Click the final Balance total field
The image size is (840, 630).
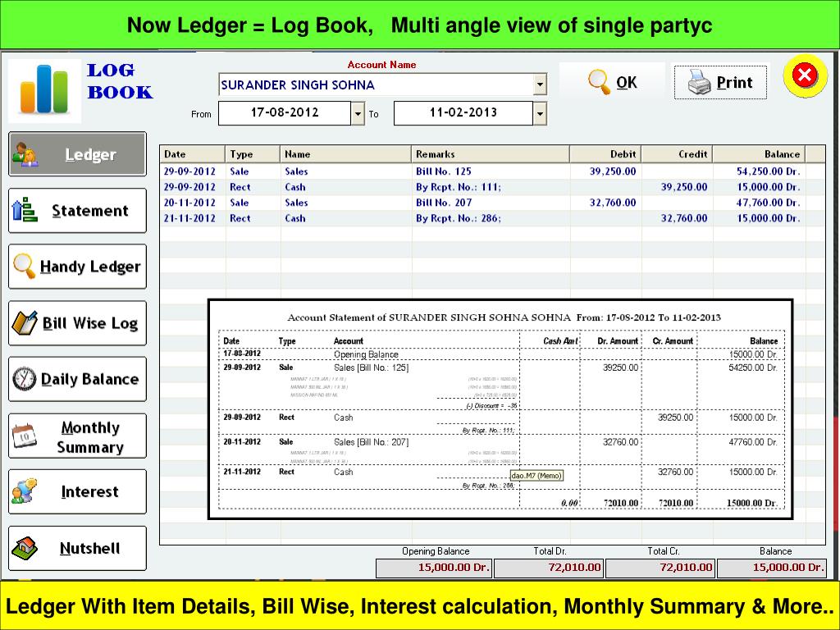[771, 568]
